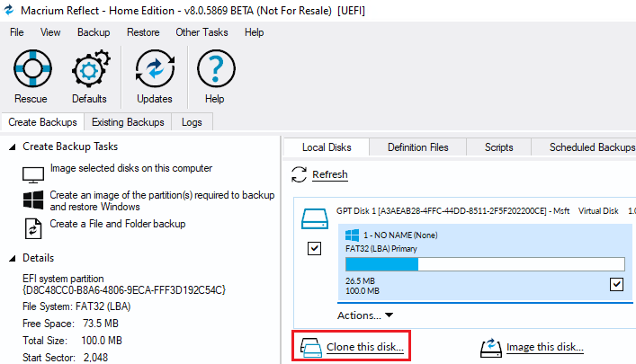
Task: Click the Windows logo backup task icon
Action: click(33, 200)
